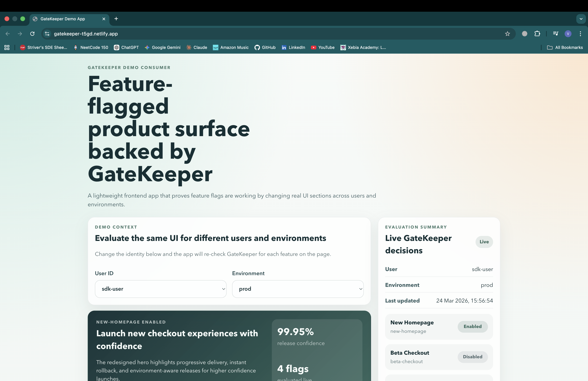Screen dimensions: 588x381
Task: Open the YouTube bookmark
Action: click(x=323, y=47)
